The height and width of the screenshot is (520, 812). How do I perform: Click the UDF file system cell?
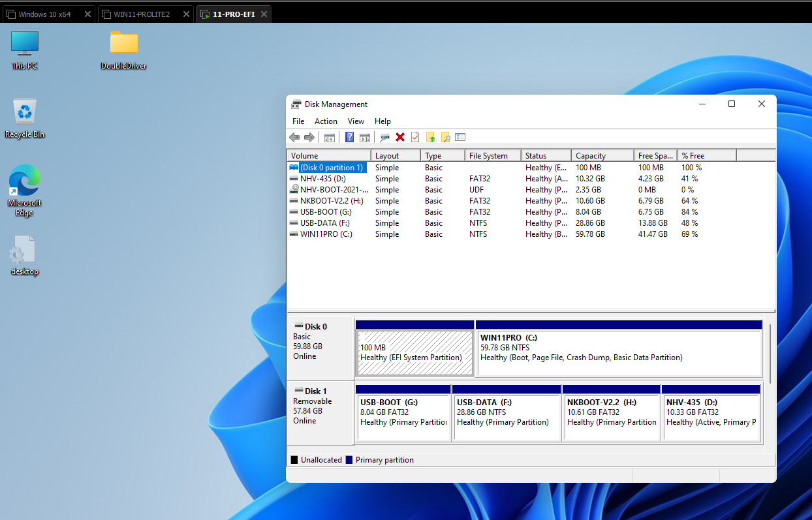477,190
